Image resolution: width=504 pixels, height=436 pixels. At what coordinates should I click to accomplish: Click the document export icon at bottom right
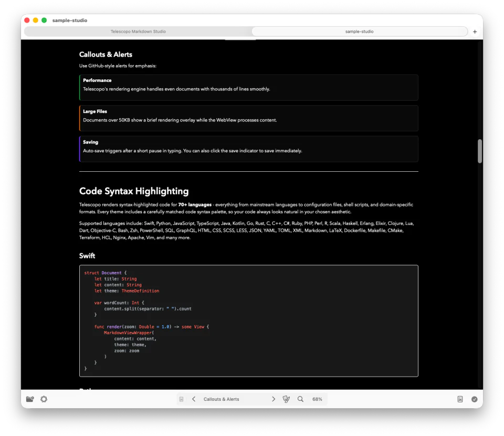[460, 399]
